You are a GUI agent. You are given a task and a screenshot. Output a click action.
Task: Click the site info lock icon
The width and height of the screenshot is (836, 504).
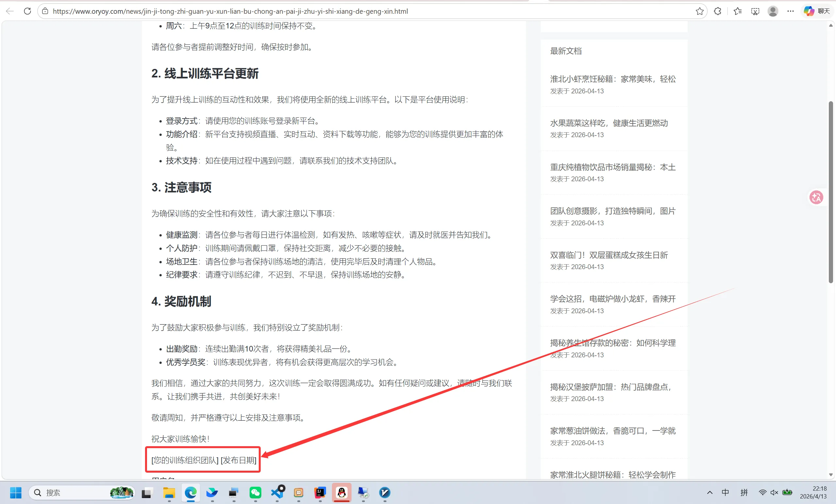pos(45,11)
